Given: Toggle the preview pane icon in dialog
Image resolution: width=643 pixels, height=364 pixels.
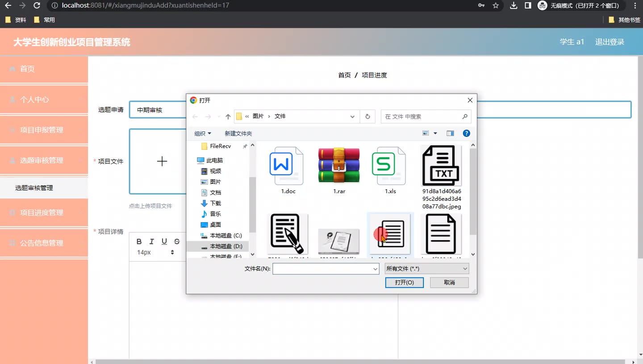Looking at the screenshot, I should (450, 133).
